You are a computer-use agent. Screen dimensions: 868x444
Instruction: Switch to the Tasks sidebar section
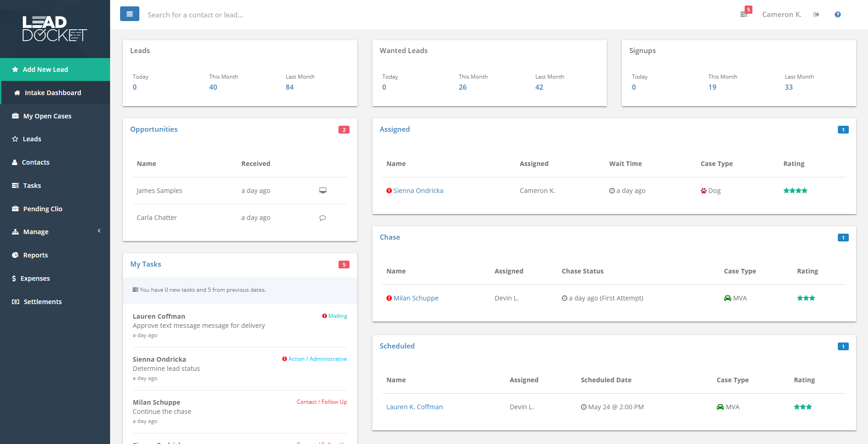(x=31, y=185)
